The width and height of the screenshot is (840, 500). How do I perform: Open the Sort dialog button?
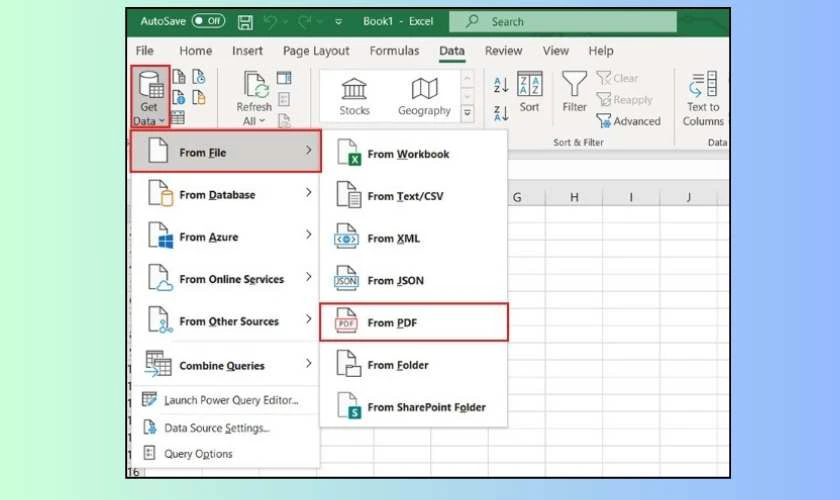click(529, 92)
